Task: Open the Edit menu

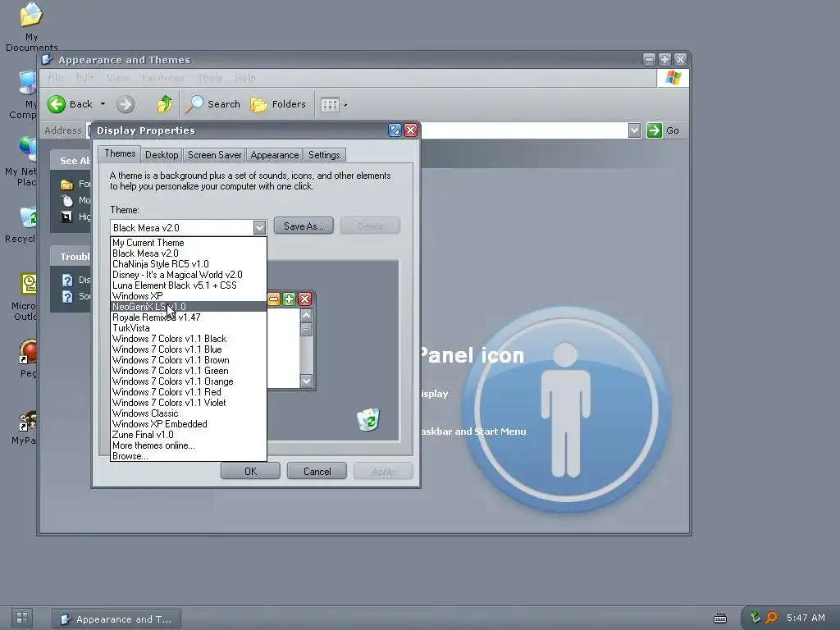Action: pos(84,78)
